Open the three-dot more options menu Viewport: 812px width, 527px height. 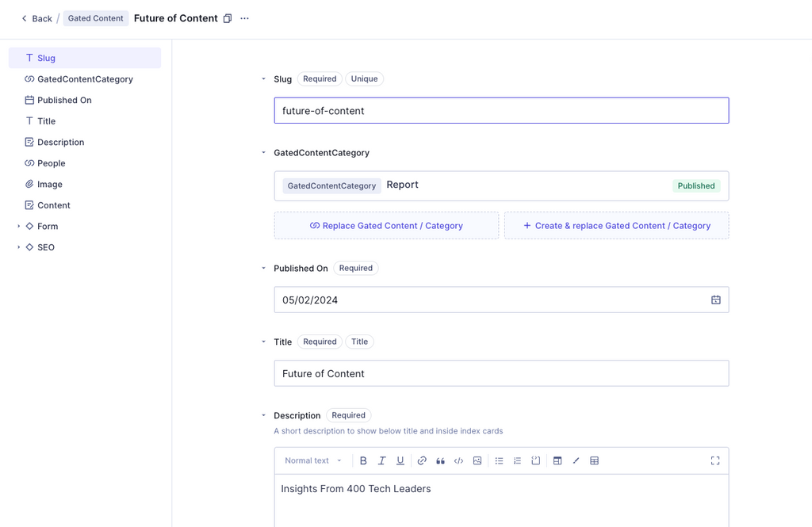244,19
